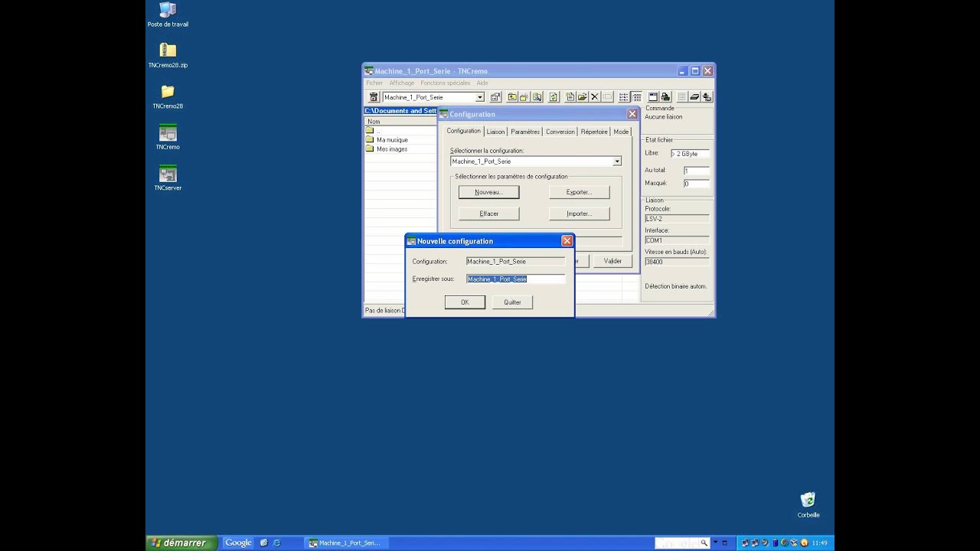This screenshot has width=980, height=551.
Task: Click the connect-link icon ending the TNCremo toolbar
Action: tap(707, 97)
